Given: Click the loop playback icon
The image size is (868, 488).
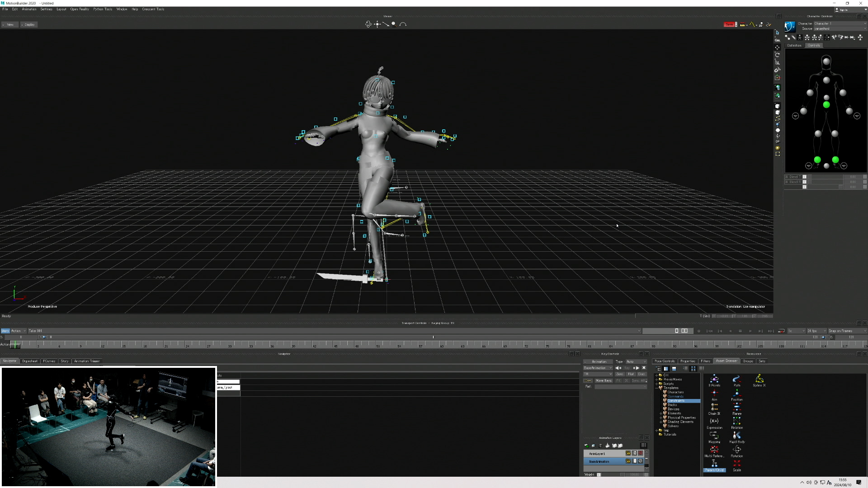Looking at the screenshot, I should point(781,331).
